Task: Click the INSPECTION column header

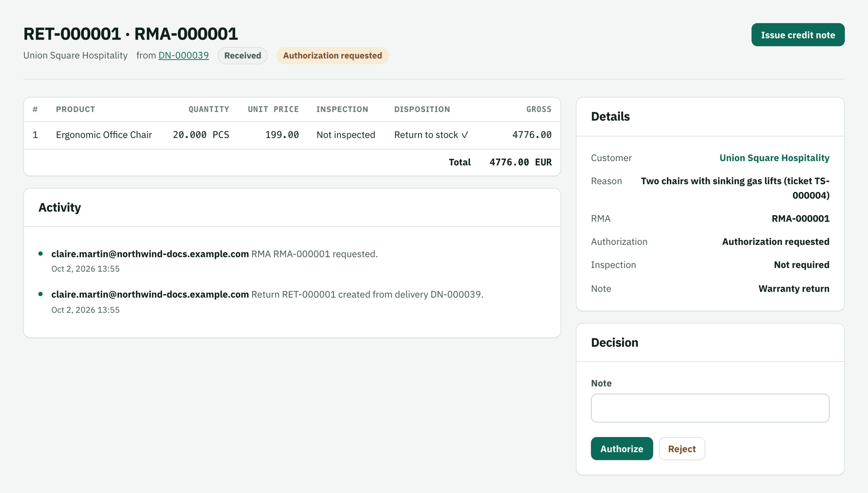Action: 342,109
